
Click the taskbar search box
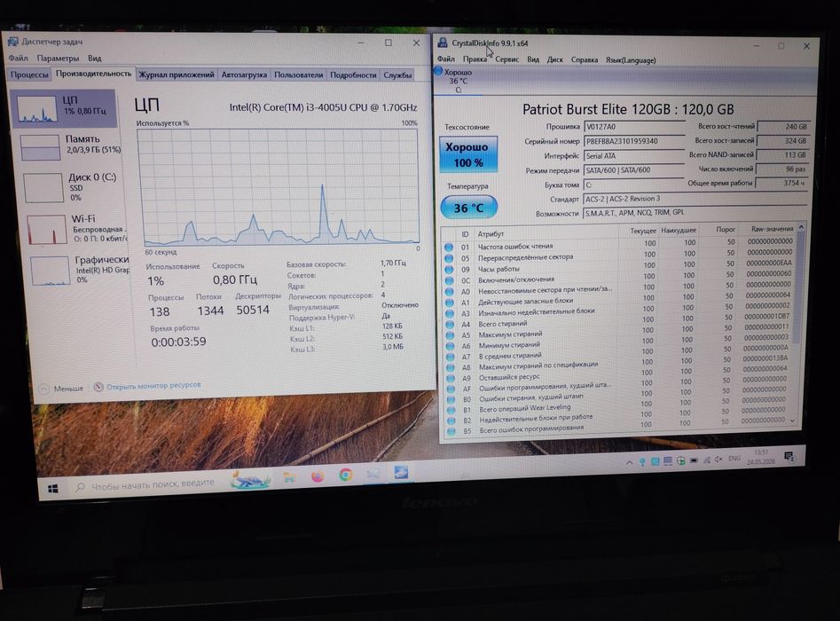click(147, 484)
